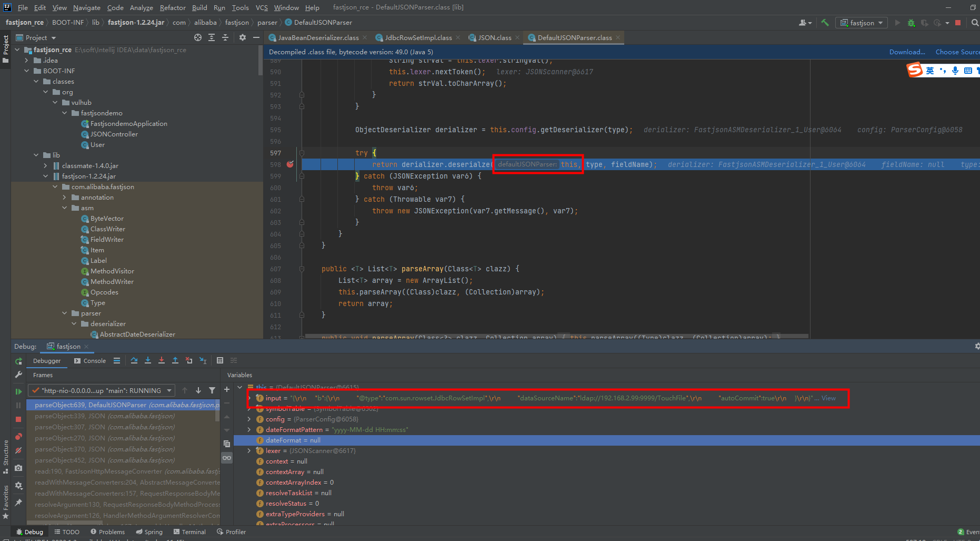Expand the lexer variable node
This screenshot has width=980, height=541.
click(249, 450)
